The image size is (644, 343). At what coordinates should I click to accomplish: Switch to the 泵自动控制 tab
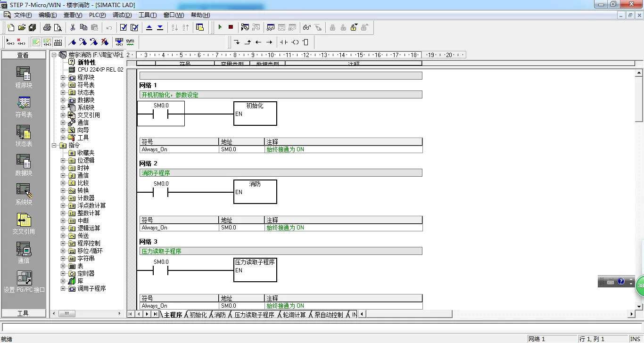[329, 315]
